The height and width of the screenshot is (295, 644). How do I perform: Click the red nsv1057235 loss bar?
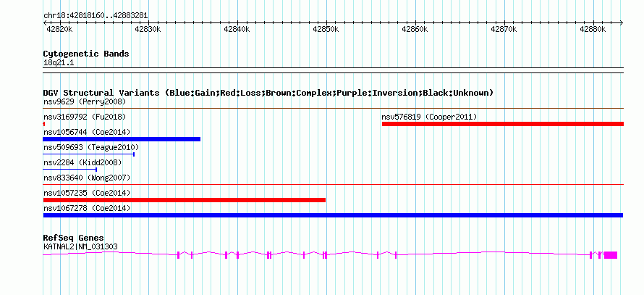[185, 200]
